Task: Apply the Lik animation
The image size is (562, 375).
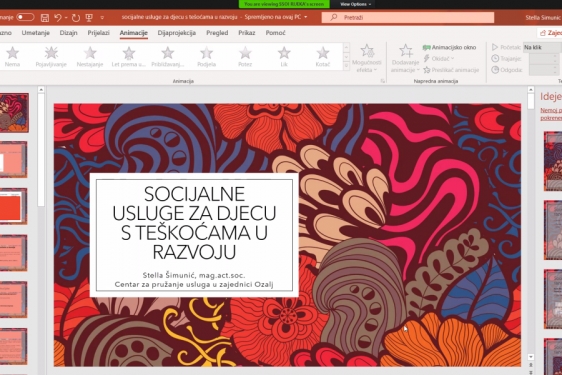Action: click(x=284, y=57)
